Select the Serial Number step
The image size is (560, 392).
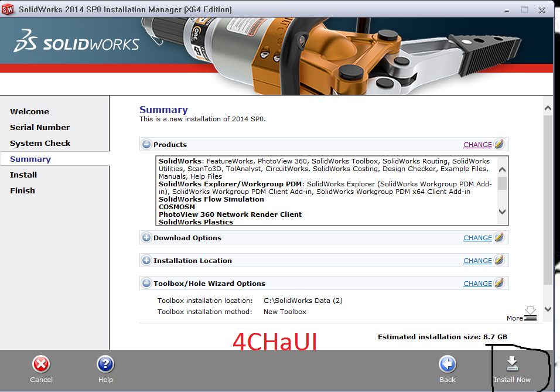pyautogui.click(x=40, y=127)
